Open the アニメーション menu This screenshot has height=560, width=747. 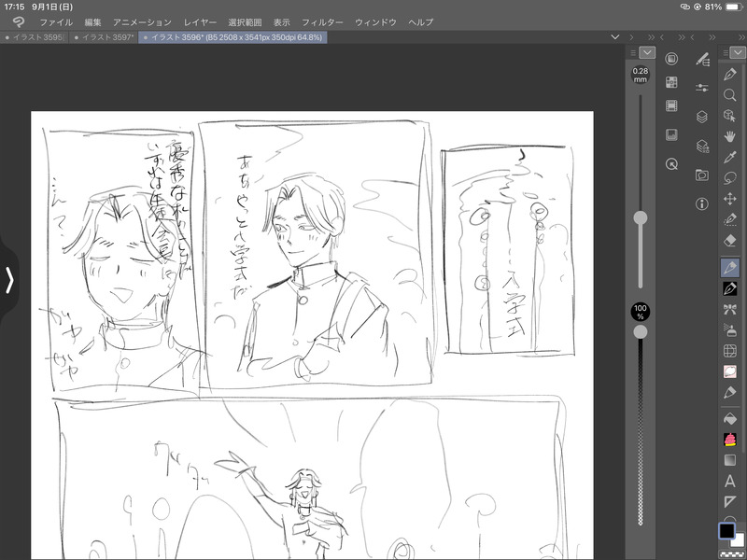point(142,22)
